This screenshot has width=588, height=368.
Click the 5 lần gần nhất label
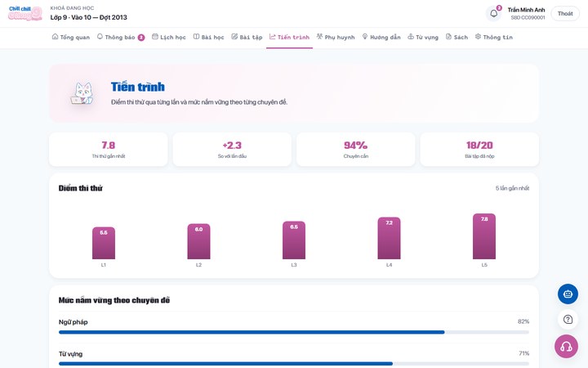coord(512,188)
